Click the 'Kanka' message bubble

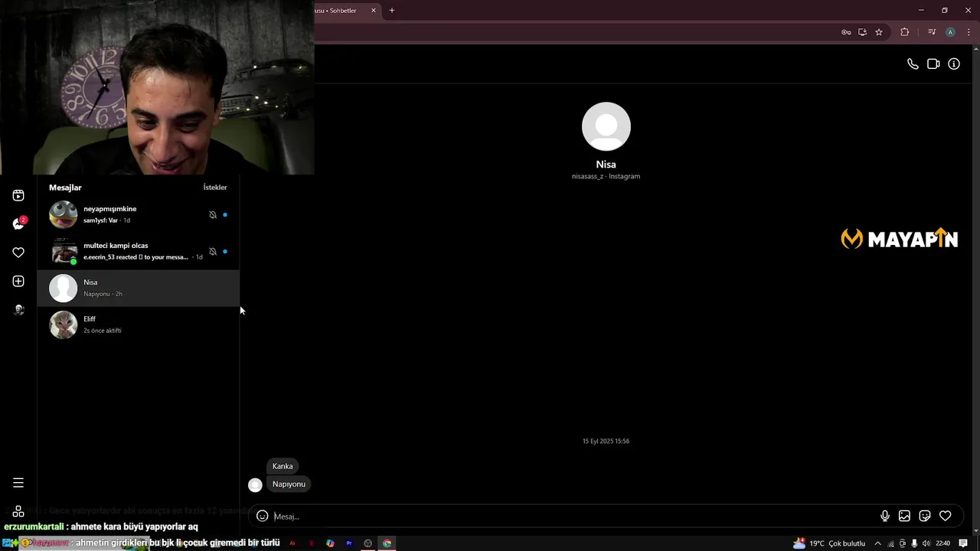tap(283, 466)
